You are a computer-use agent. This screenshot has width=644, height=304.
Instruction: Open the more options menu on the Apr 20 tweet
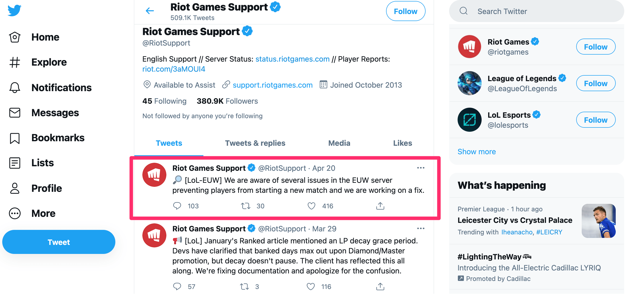(x=421, y=168)
